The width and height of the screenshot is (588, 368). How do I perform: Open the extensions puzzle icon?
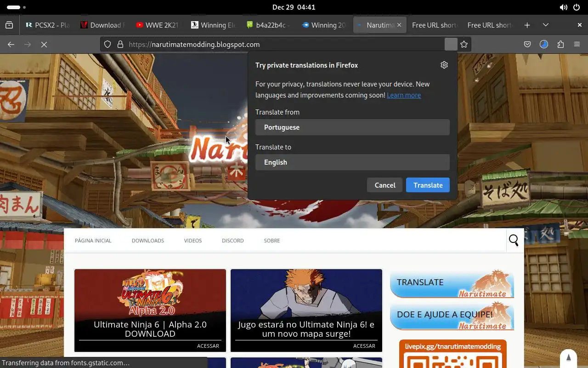(560, 45)
